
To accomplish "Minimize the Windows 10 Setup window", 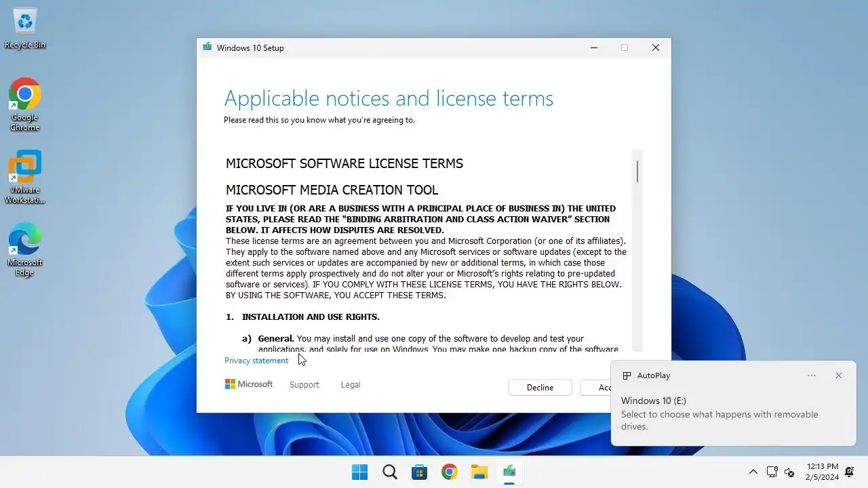I will pos(594,47).
